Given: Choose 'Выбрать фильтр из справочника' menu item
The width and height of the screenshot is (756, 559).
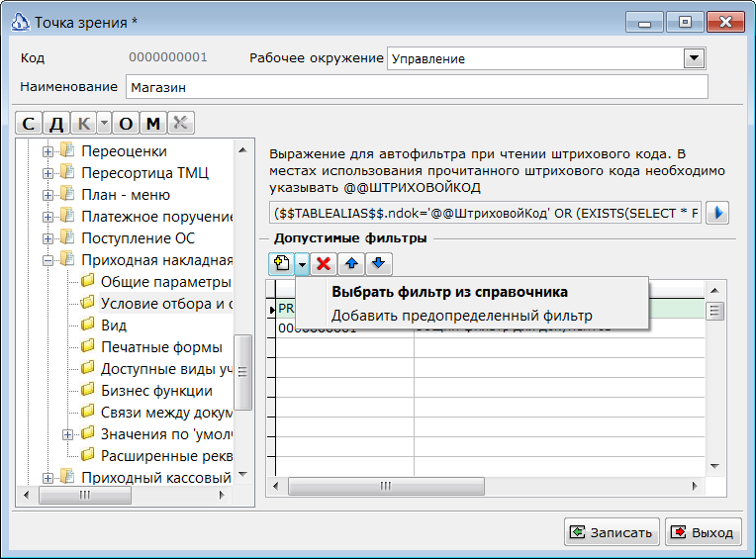Looking at the screenshot, I should click(x=449, y=292).
